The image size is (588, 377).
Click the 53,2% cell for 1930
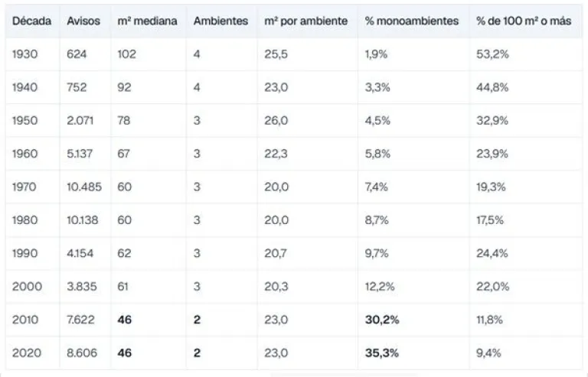click(492, 54)
